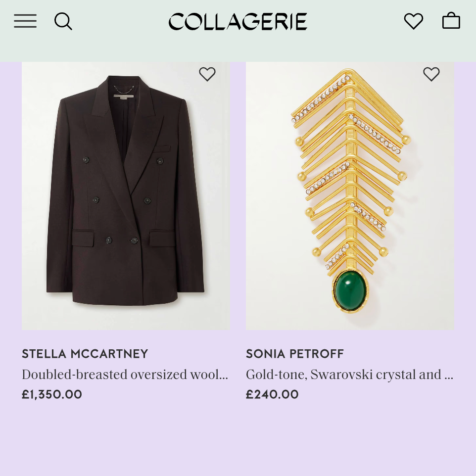Screen dimensions: 476x476
Task: Open the shopping bag
Action: [451, 21]
